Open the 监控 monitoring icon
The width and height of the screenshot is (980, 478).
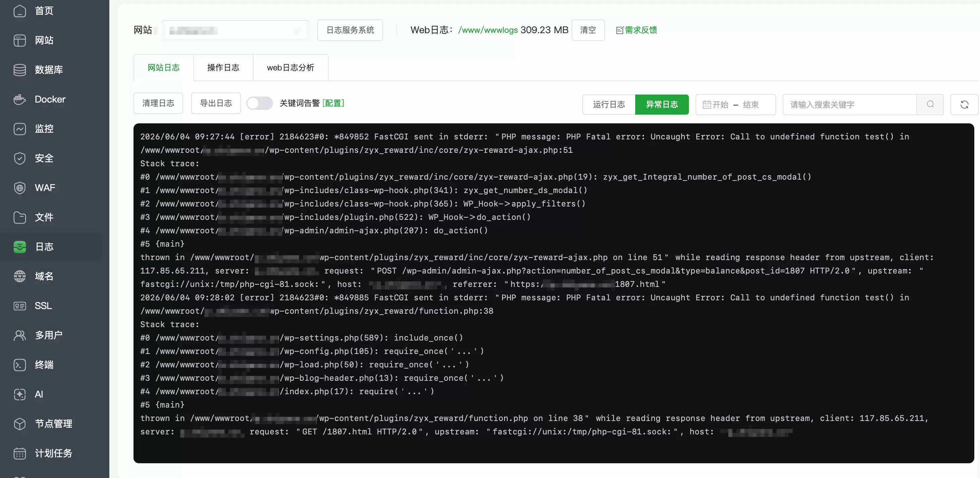19,129
